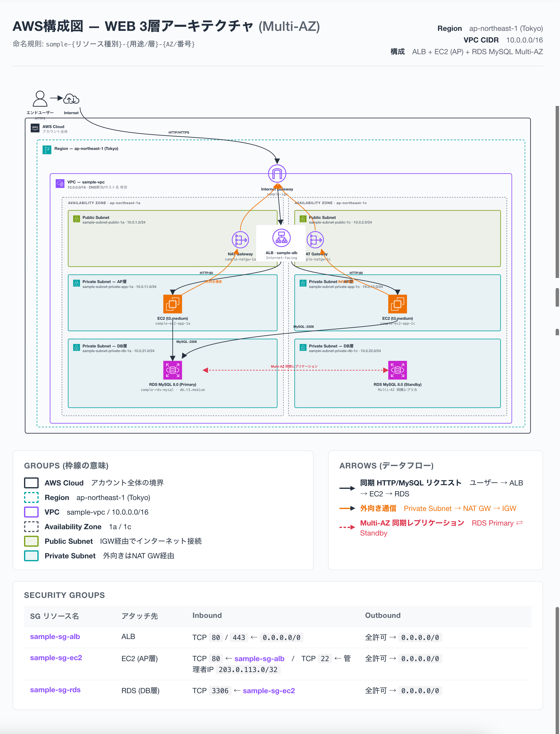Click the RDS MySQL Standby database icon
The width and height of the screenshot is (560, 734).
397,370
